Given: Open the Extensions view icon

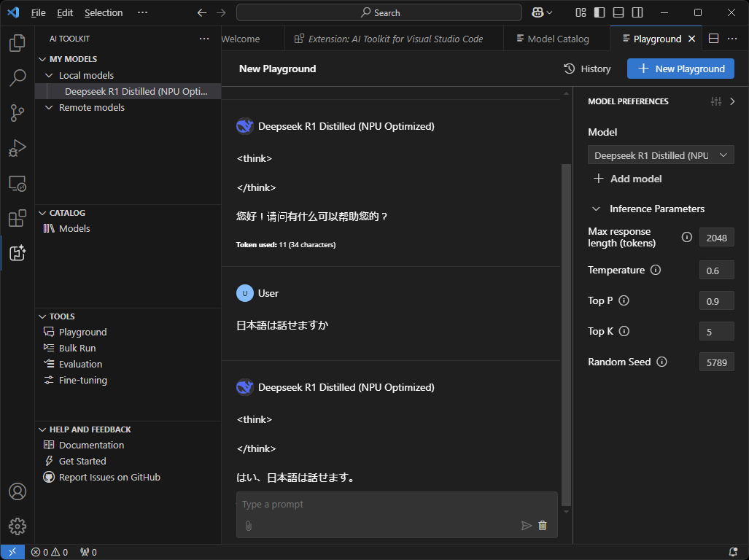Looking at the screenshot, I should pyautogui.click(x=18, y=218).
